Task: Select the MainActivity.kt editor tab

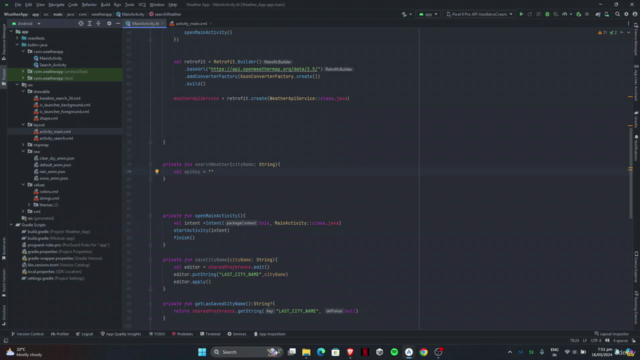Action: pos(144,24)
